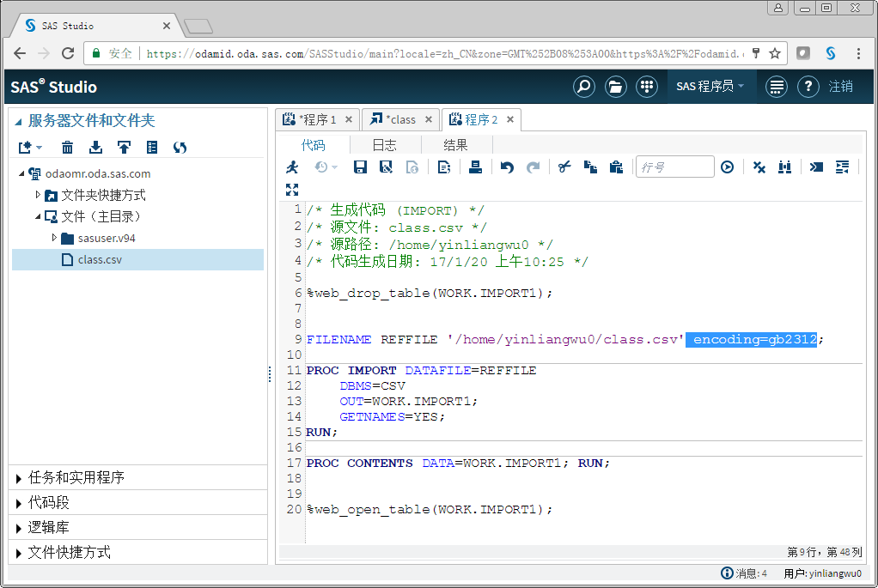Cut the selected code
Screen dimensions: 878x588
(x=563, y=167)
